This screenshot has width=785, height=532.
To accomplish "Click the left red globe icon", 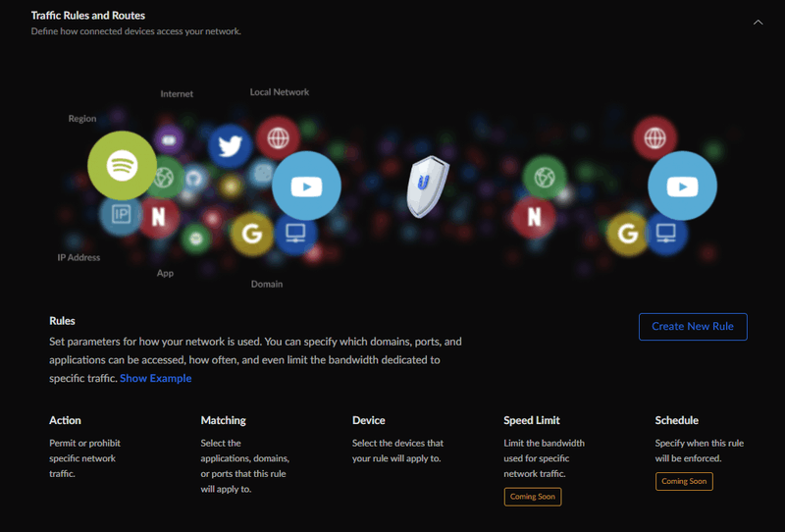I will click(x=278, y=137).
